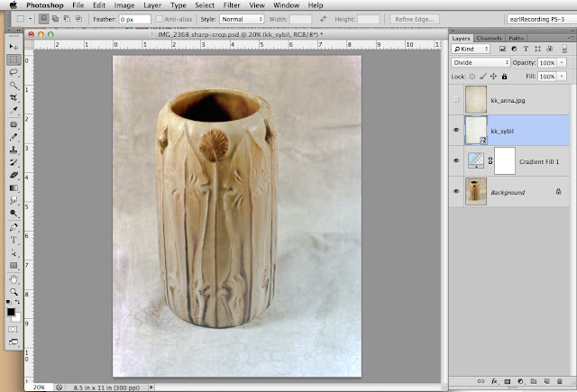
Task: Select the Move tool
Action: [x=14, y=46]
